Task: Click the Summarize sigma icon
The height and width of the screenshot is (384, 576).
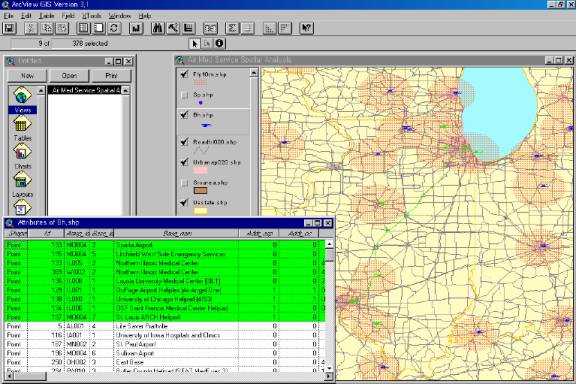Action: point(232,28)
